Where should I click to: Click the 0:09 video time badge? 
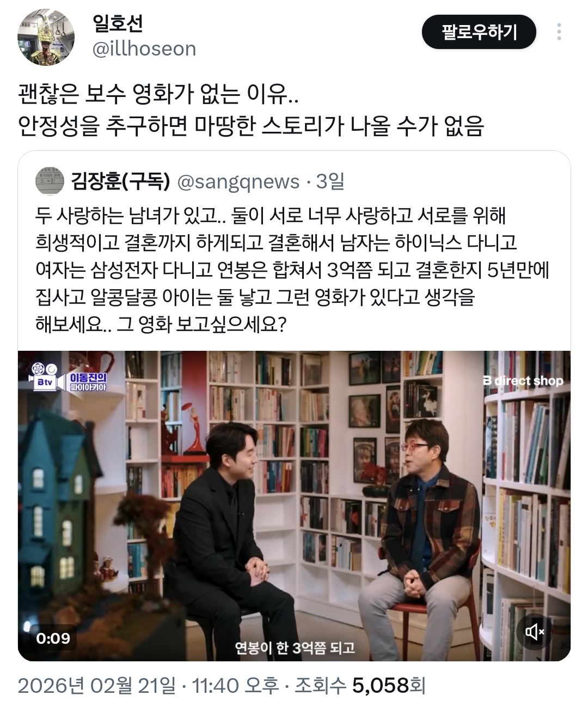(53, 638)
